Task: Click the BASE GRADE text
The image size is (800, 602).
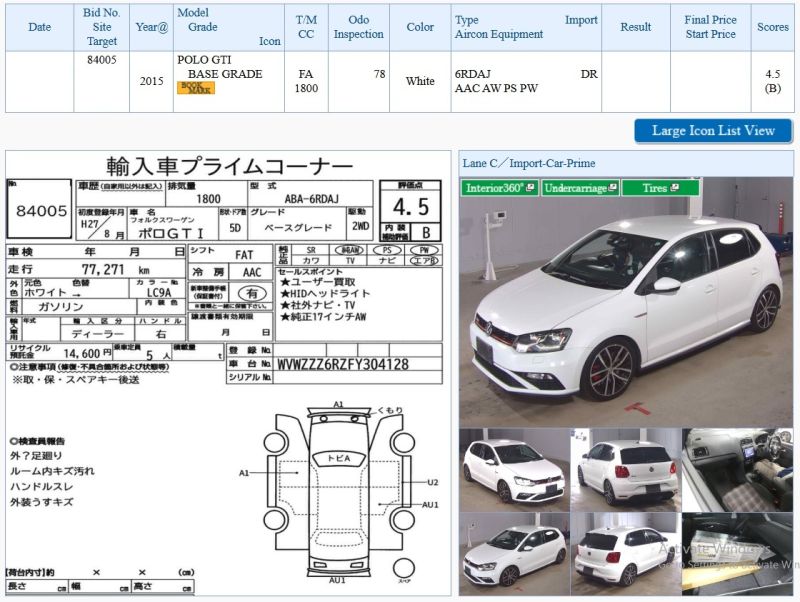Action: pos(225,74)
